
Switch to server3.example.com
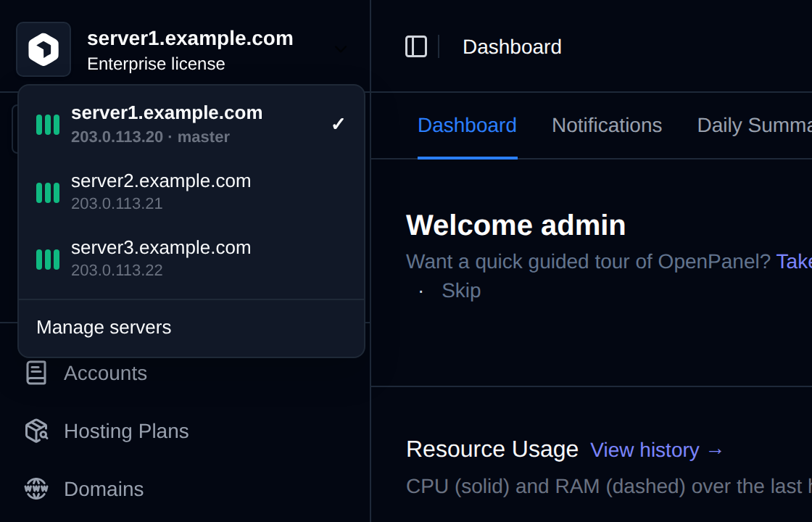[191, 258]
